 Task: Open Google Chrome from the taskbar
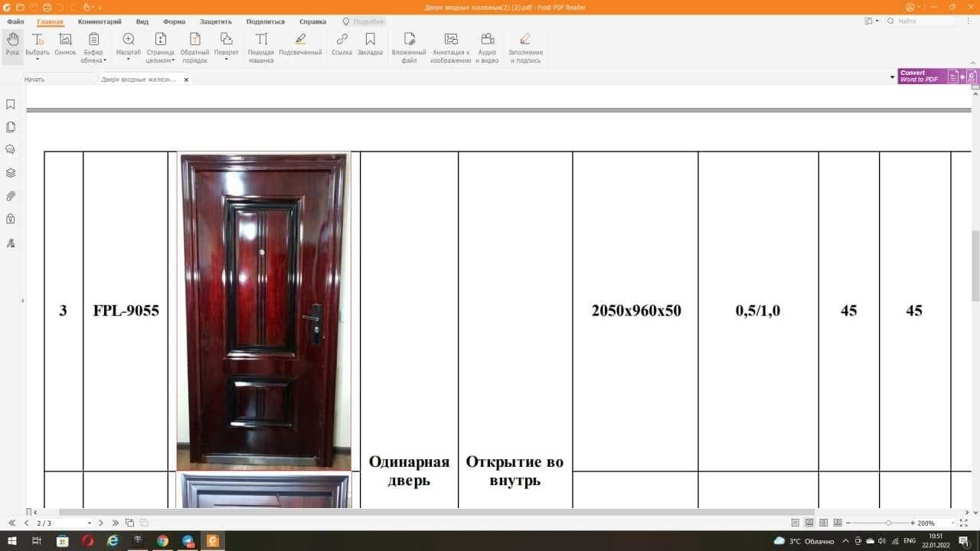[162, 541]
